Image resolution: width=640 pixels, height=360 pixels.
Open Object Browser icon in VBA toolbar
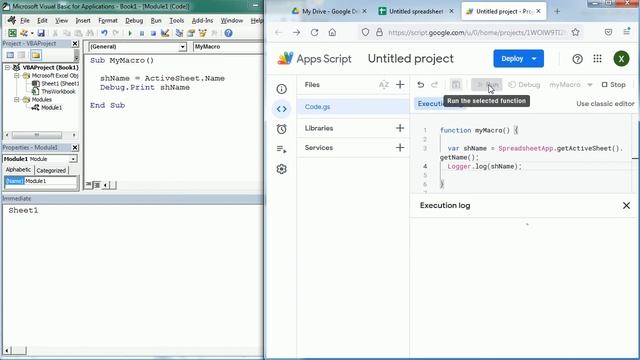click(202, 33)
